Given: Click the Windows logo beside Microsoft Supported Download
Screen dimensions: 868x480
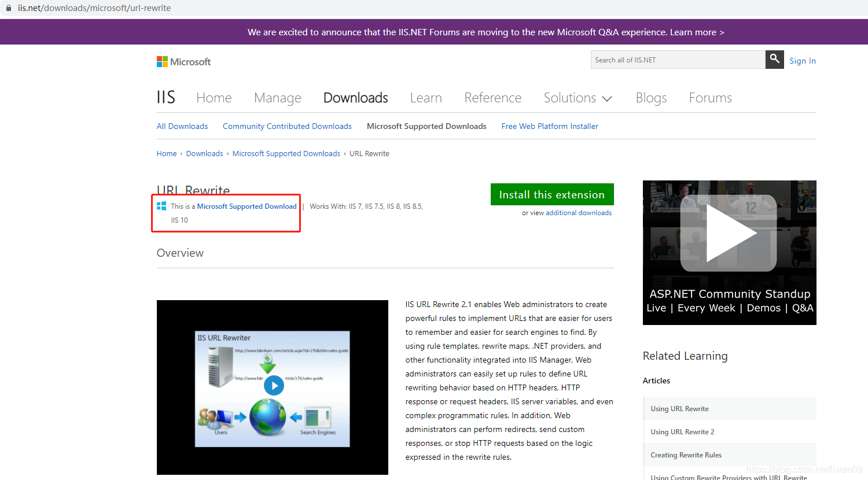Looking at the screenshot, I should 161,206.
